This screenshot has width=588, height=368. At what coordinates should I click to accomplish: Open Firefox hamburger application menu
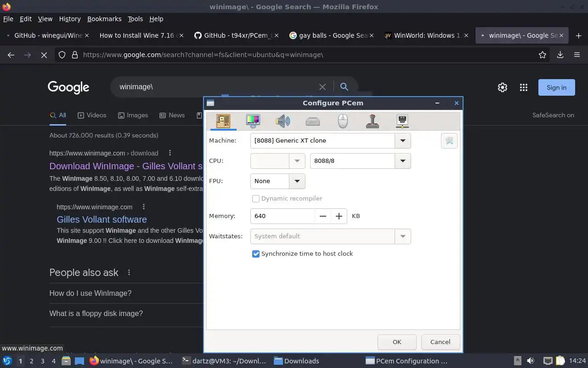coord(577,55)
